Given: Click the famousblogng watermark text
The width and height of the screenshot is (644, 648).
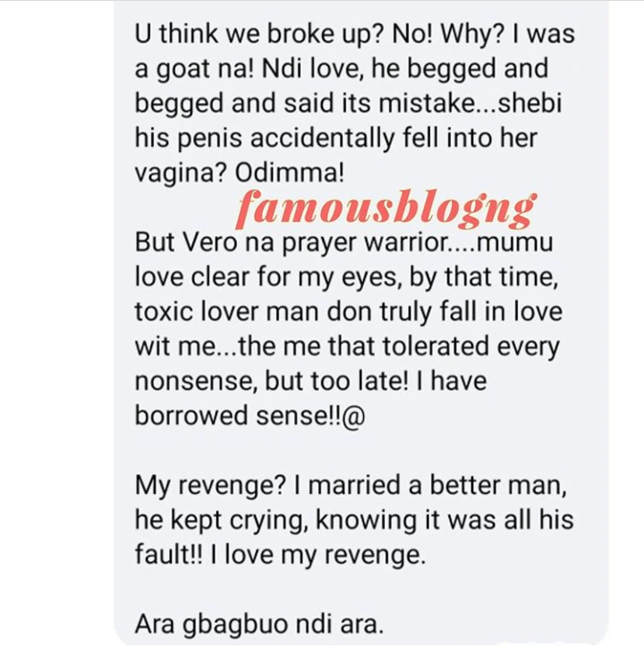Looking at the screenshot, I should pos(386,207).
